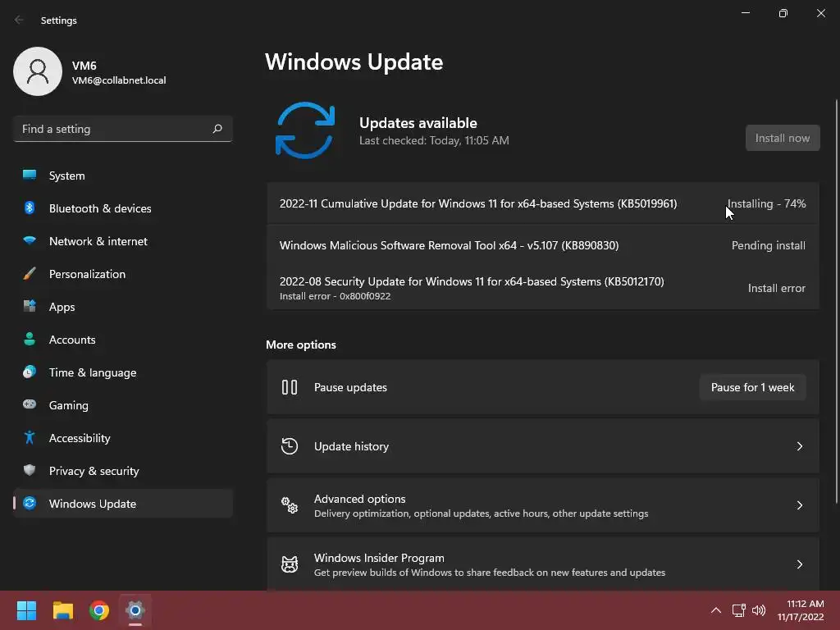Click the Apps icon in sidebar
The image size is (840, 630).
[x=30, y=307]
